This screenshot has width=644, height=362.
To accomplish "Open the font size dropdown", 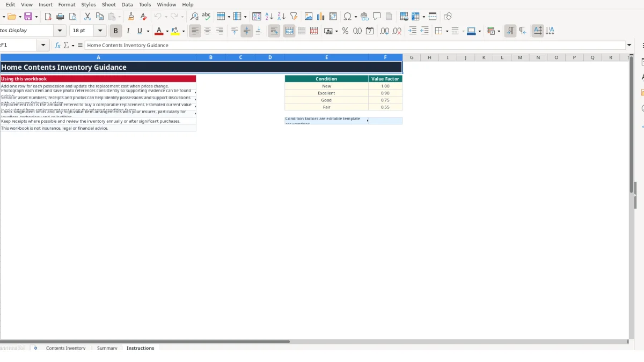I will coord(100,31).
